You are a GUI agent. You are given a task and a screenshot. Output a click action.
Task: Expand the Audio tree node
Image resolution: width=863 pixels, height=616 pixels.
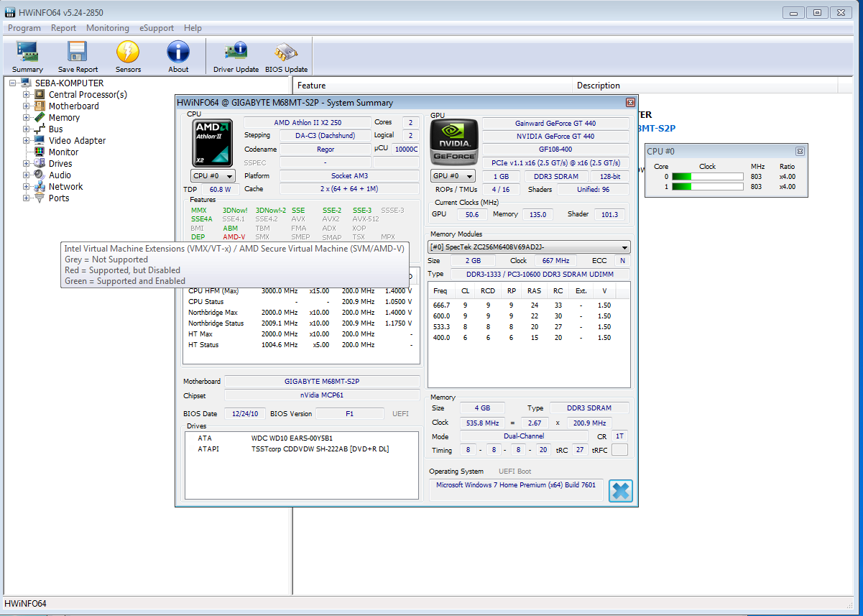point(26,175)
